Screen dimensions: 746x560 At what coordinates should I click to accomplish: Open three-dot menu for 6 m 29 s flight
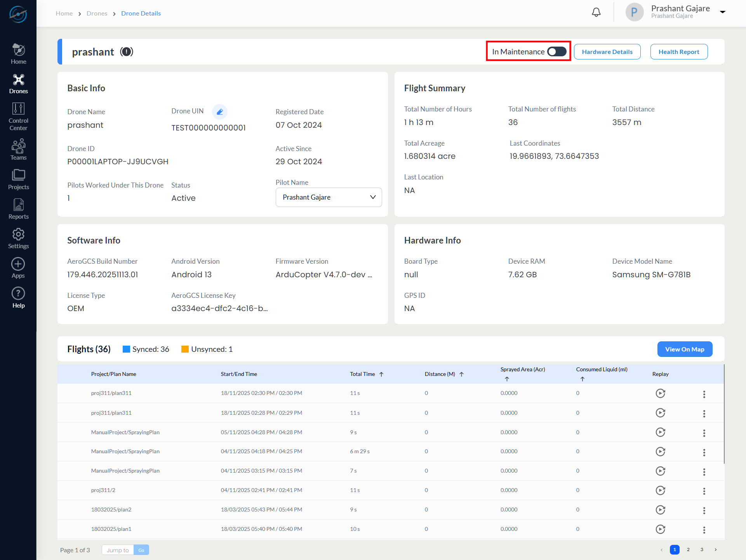[x=704, y=452]
